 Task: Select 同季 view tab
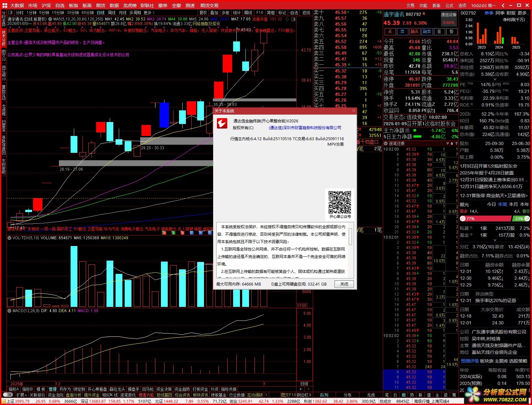tap(500, 13)
